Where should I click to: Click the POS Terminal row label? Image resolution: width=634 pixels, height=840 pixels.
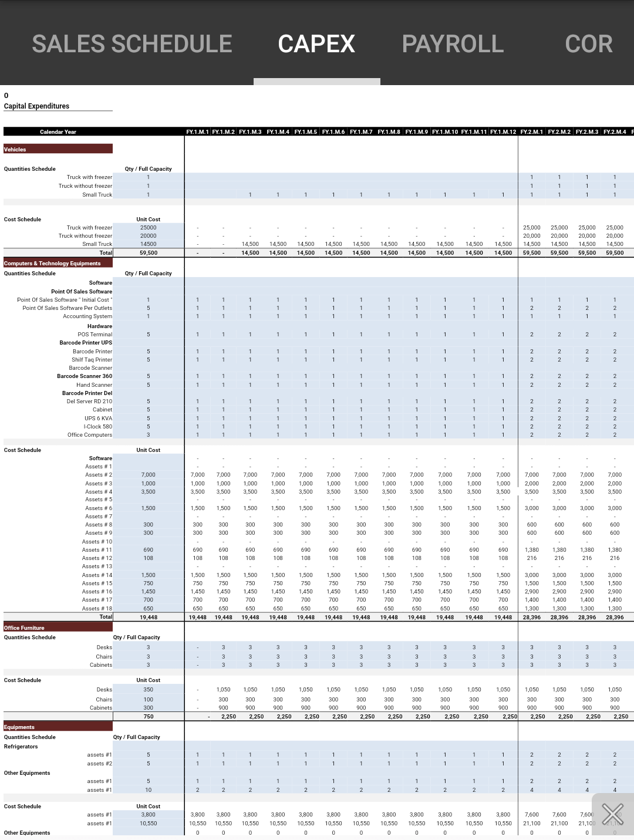click(95, 335)
